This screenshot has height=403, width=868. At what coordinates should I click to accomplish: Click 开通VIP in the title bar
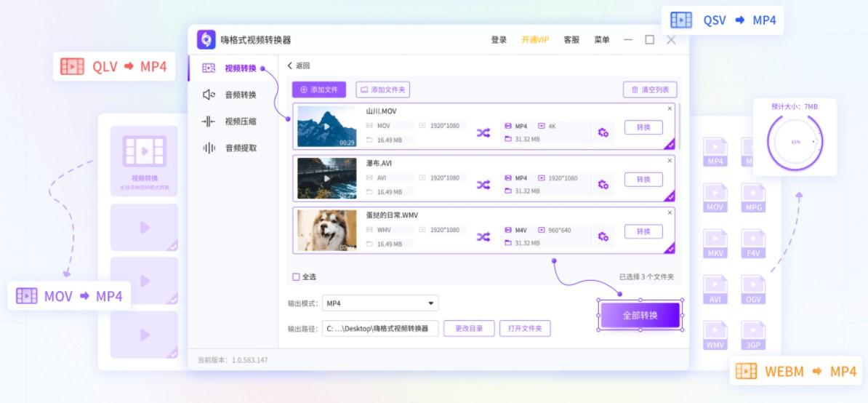[535, 40]
